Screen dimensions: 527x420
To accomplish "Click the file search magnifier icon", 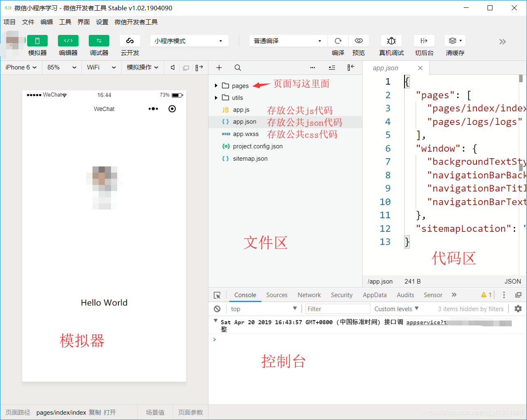I will click(238, 67).
